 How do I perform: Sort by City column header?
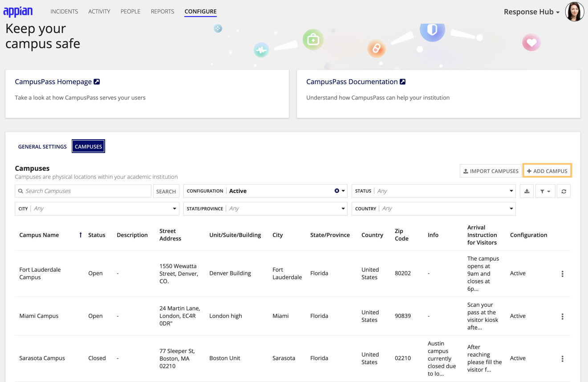(278, 235)
